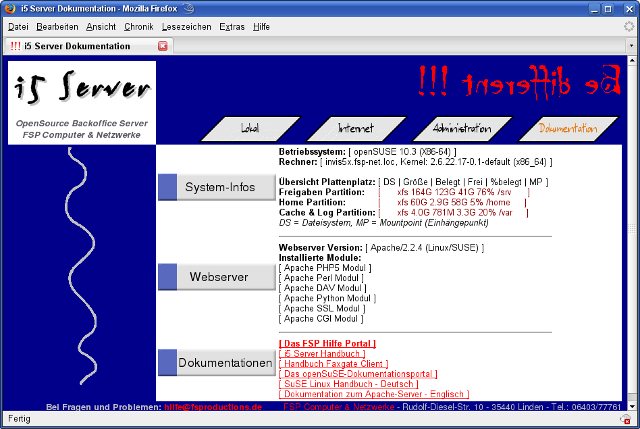Open the Hilfe menu
Viewport: 640px width, 429px height.
pyautogui.click(x=261, y=27)
